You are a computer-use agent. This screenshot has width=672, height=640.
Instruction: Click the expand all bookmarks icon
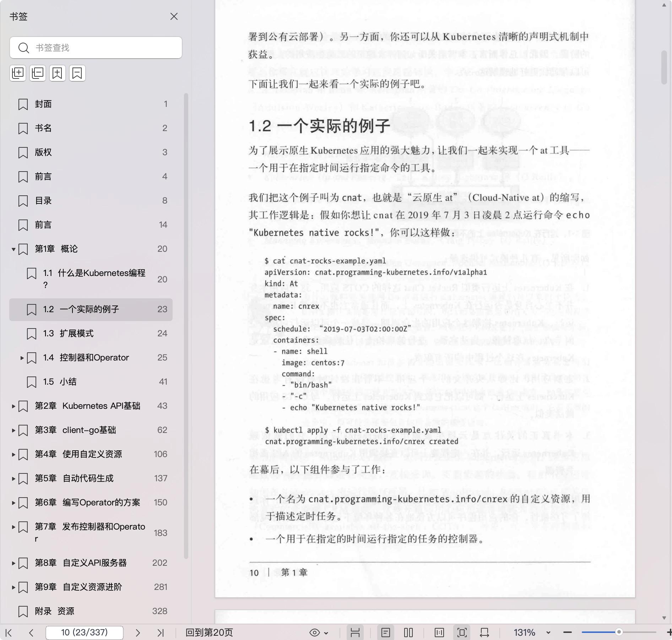pyautogui.click(x=18, y=73)
